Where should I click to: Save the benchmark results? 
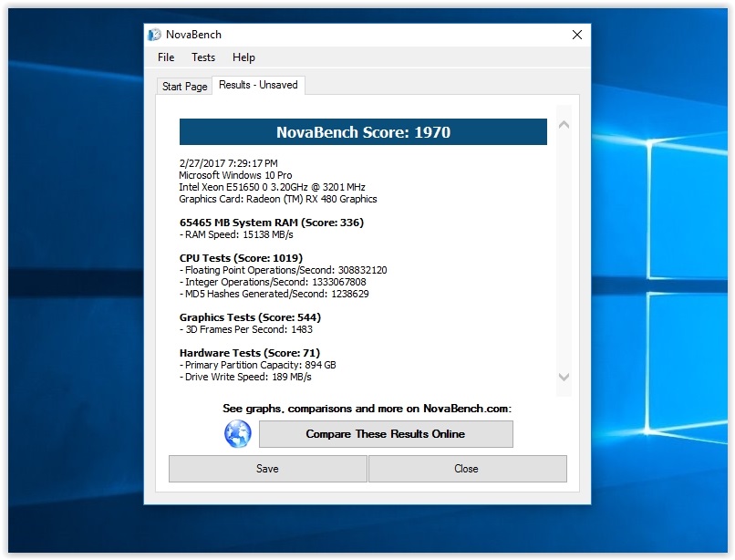[267, 469]
